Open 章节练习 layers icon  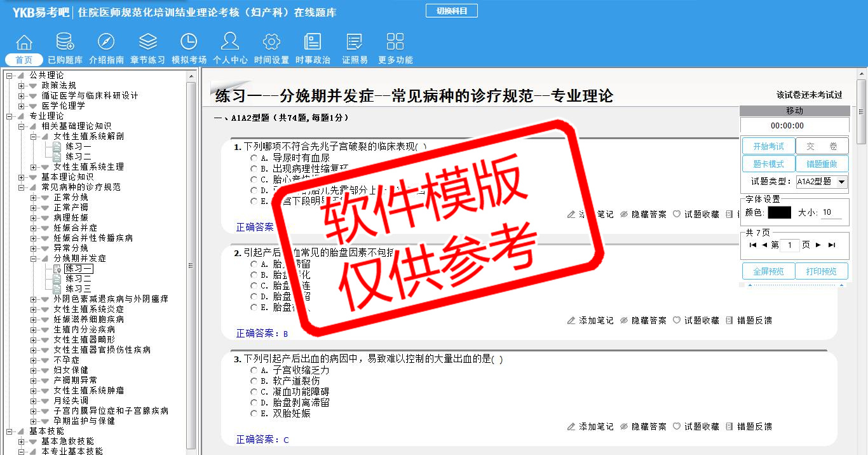(147, 43)
